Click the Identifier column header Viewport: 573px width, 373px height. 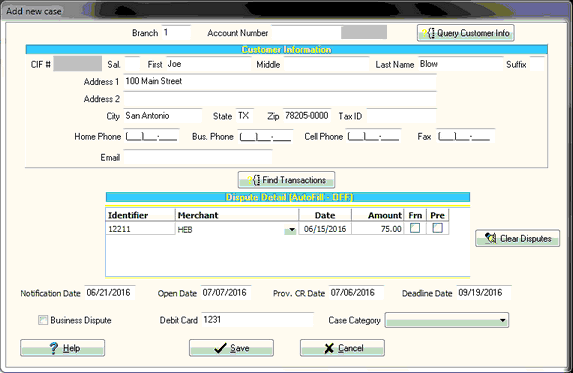coord(140,215)
